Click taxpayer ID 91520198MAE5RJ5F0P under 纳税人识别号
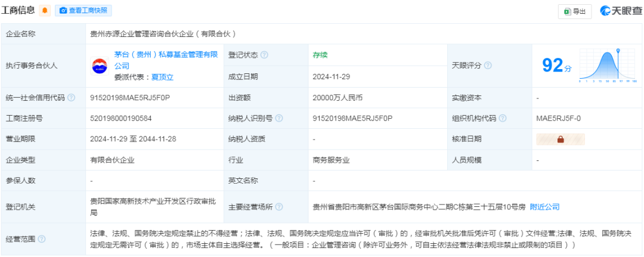644x257 pixels. click(352, 118)
